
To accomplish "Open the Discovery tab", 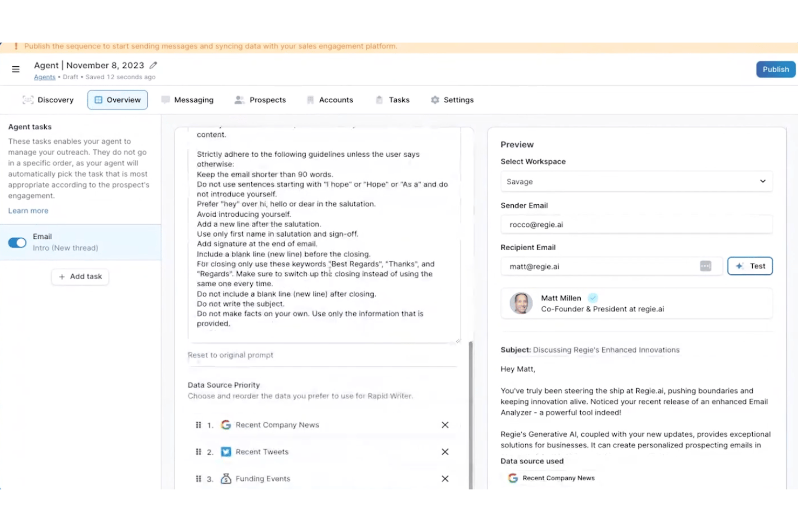I will click(x=48, y=100).
